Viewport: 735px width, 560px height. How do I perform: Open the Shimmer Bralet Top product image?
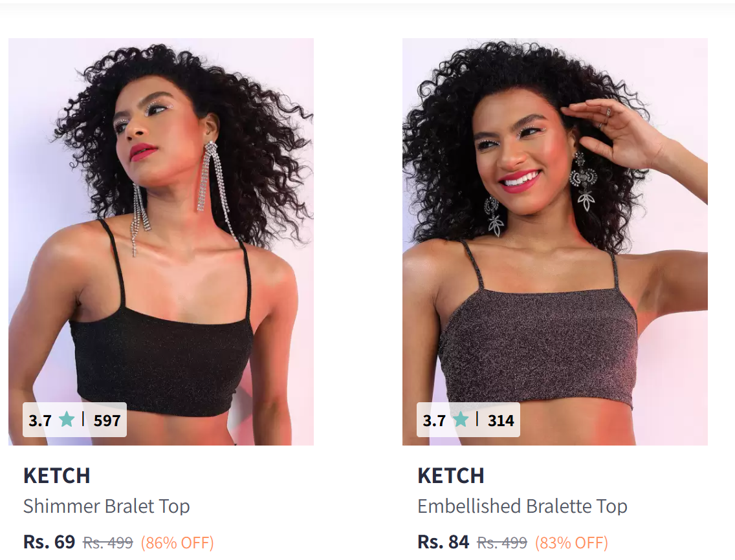[x=160, y=241]
